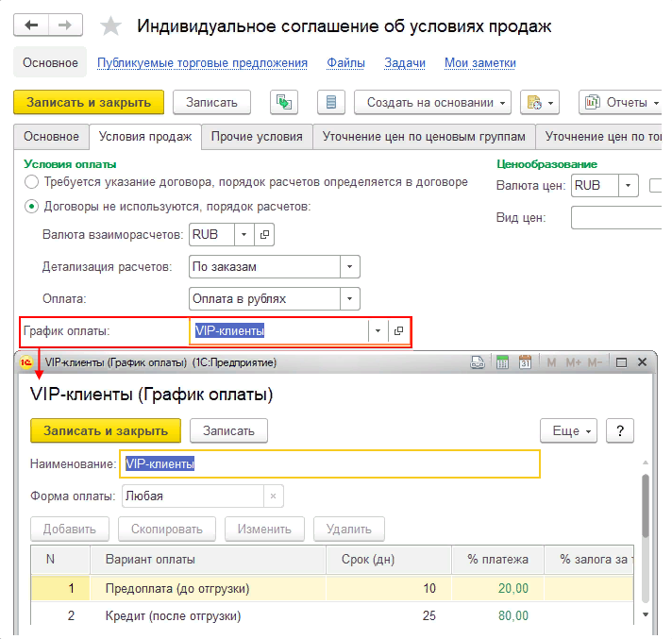
Task: Click yellow 'Записать и закрыть' in VIP-клиенты dialog
Action: pyautogui.click(x=105, y=430)
